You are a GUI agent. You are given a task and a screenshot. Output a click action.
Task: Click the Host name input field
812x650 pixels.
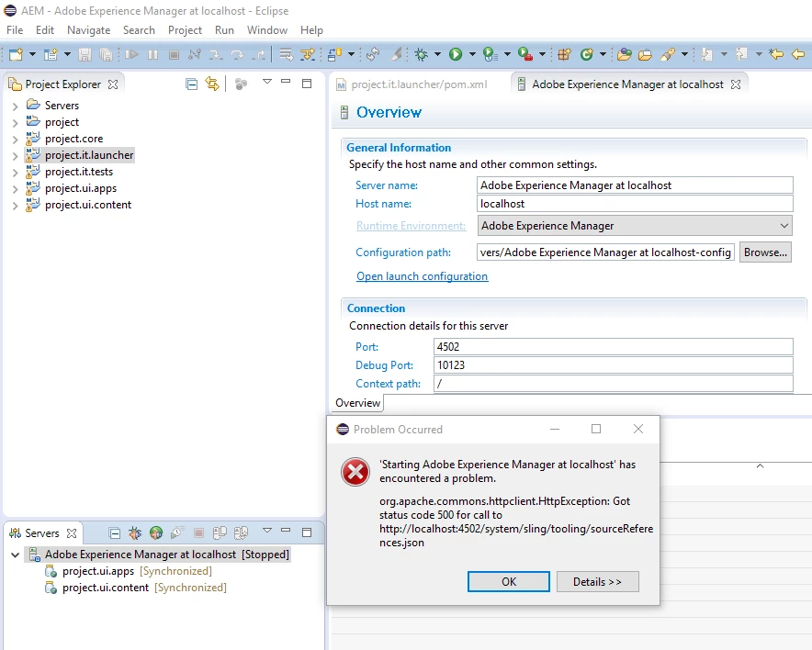635,204
